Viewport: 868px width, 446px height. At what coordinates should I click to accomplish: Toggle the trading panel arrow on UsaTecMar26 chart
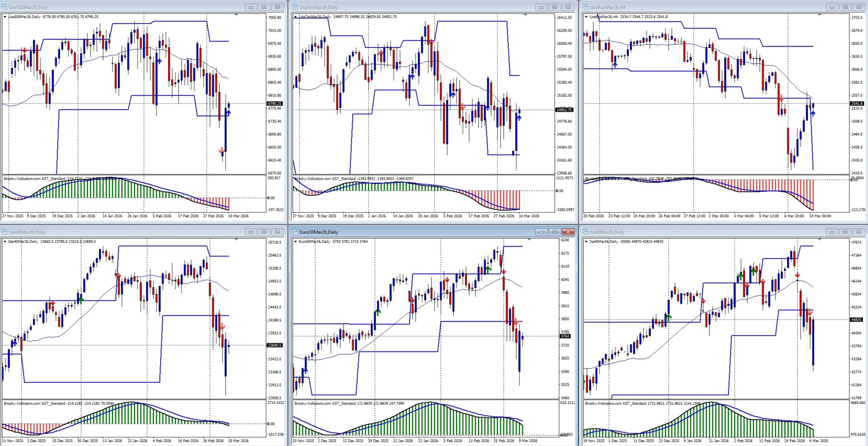point(296,17)
